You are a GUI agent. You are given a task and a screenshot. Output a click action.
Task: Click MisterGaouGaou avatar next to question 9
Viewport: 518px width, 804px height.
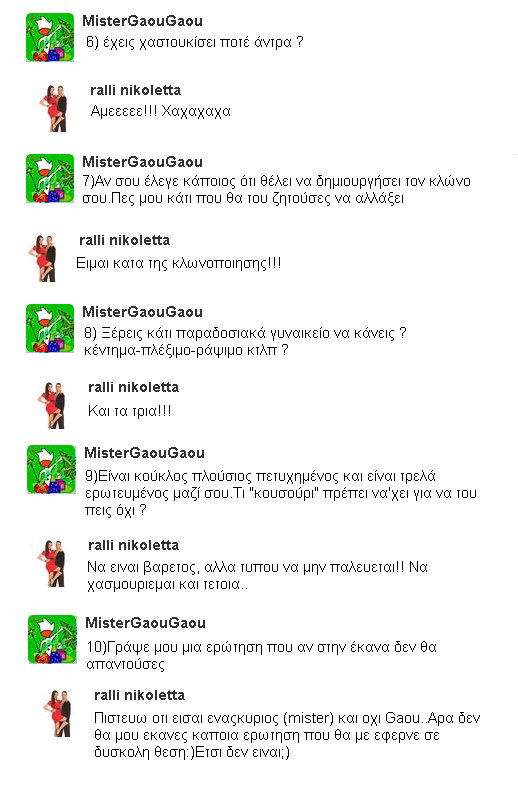point(51,469)
